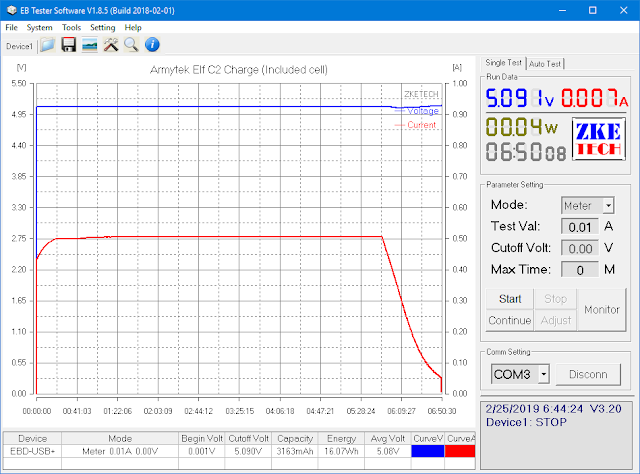Expand the Mode dropdown arrow
The height and width of the screenshot is (474, 640).
(x=608, y=205)
